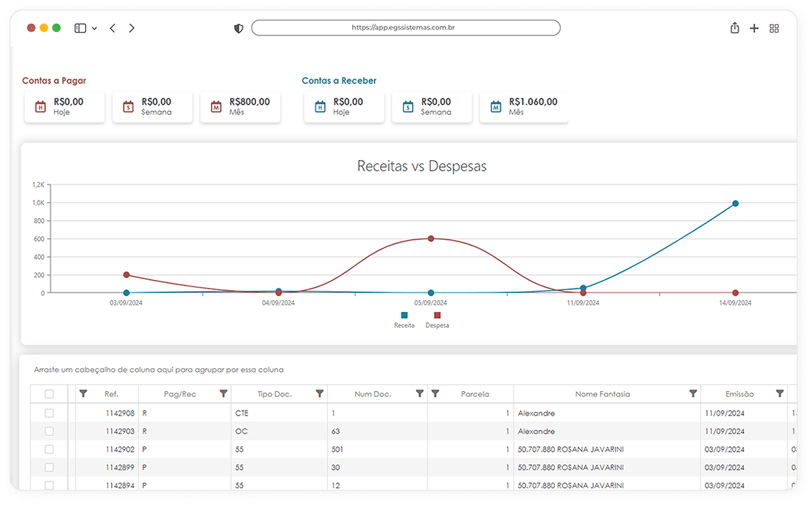Open the filter for Pag/Rec column
This screenshot has height=505, width=812.
[223, 393]
